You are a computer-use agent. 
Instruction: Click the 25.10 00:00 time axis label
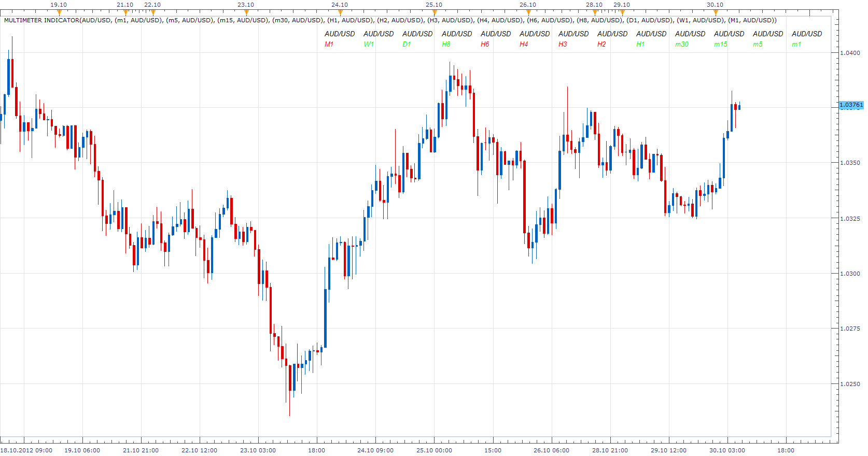[x=434, y=450]
